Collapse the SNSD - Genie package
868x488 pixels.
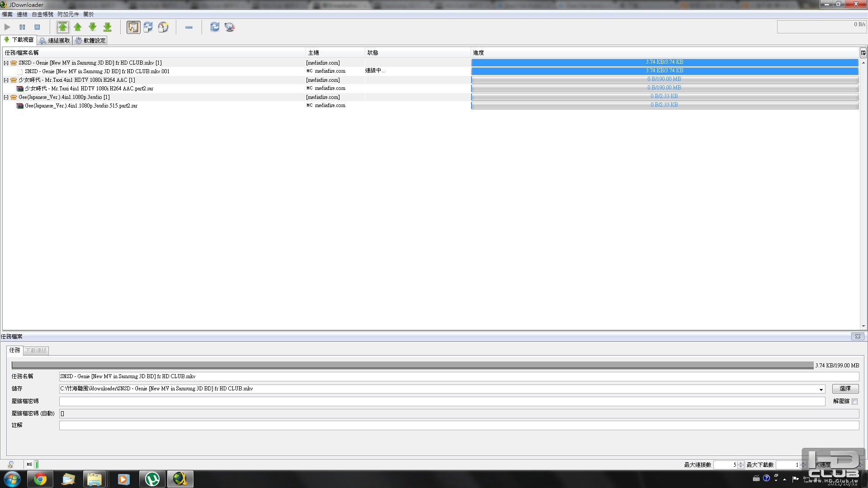click(x=6, y=63)
